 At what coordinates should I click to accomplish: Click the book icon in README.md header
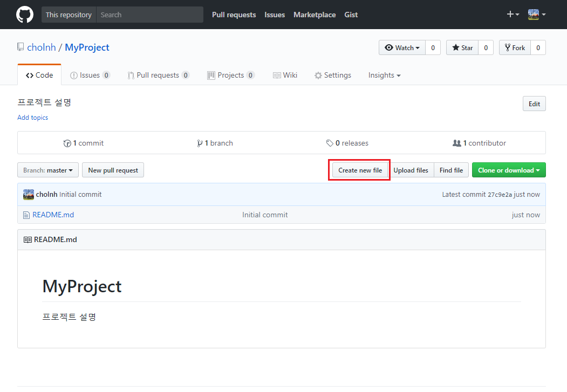coord(28,240)
